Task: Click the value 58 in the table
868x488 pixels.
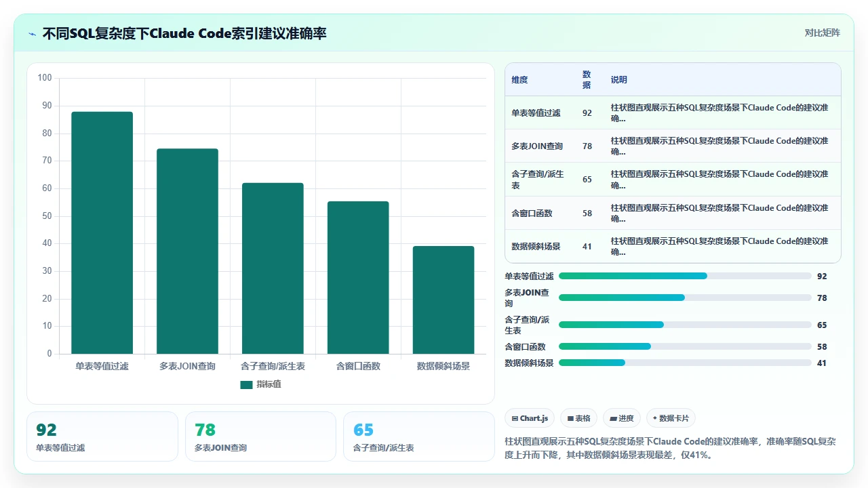Action: 587,213
